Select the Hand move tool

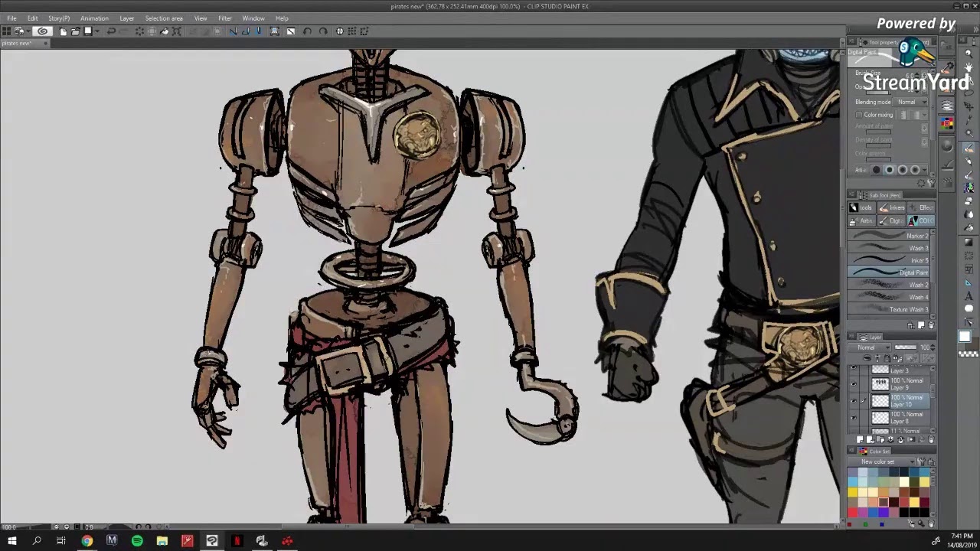click(969, 67)
